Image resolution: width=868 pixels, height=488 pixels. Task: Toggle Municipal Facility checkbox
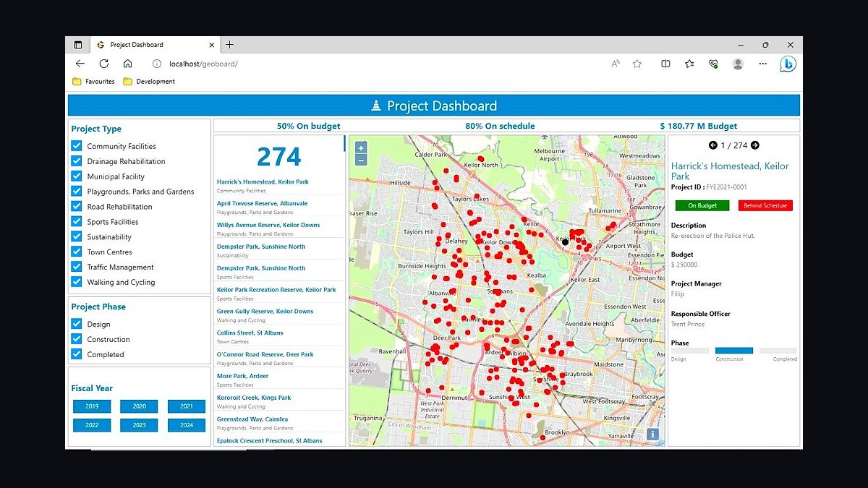(77, 176)
